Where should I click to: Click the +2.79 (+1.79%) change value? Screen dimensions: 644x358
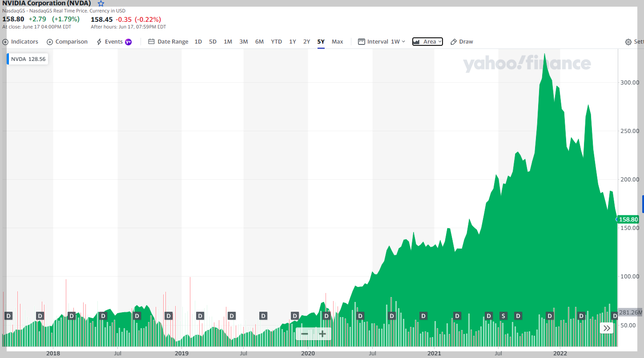tap(54, 19)
